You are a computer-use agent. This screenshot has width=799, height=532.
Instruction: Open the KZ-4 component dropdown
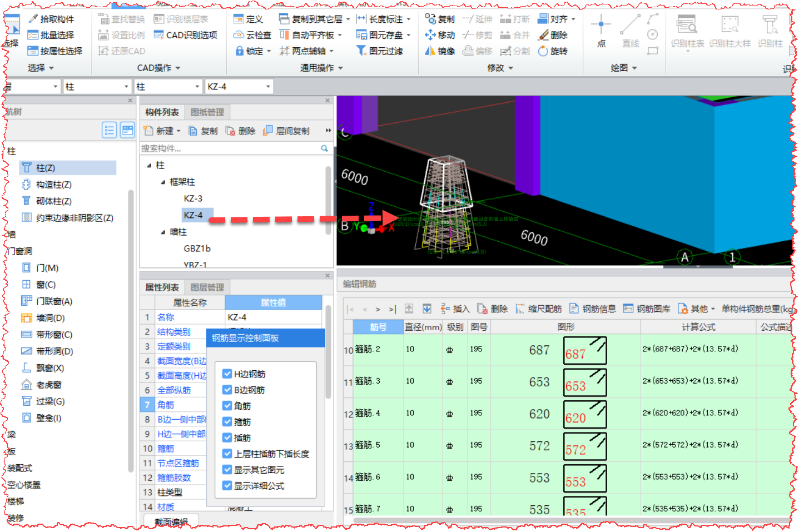pos(268,87)
